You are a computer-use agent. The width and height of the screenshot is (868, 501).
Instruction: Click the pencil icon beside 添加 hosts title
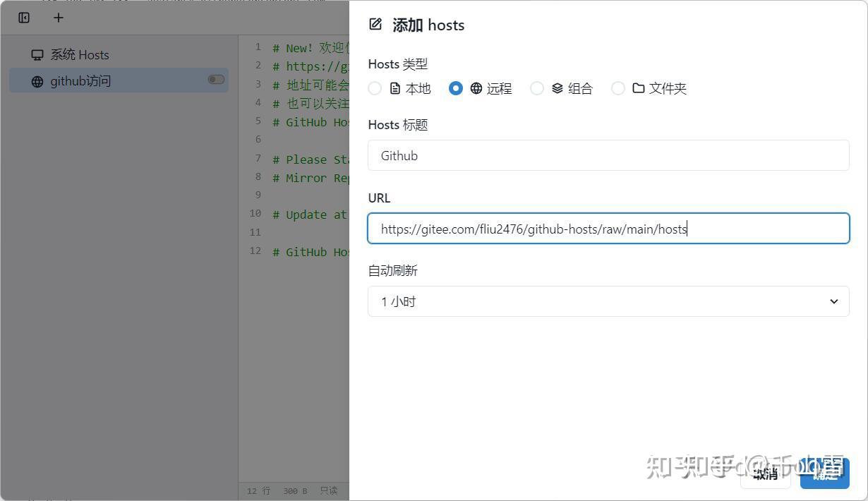coord(375,23)
